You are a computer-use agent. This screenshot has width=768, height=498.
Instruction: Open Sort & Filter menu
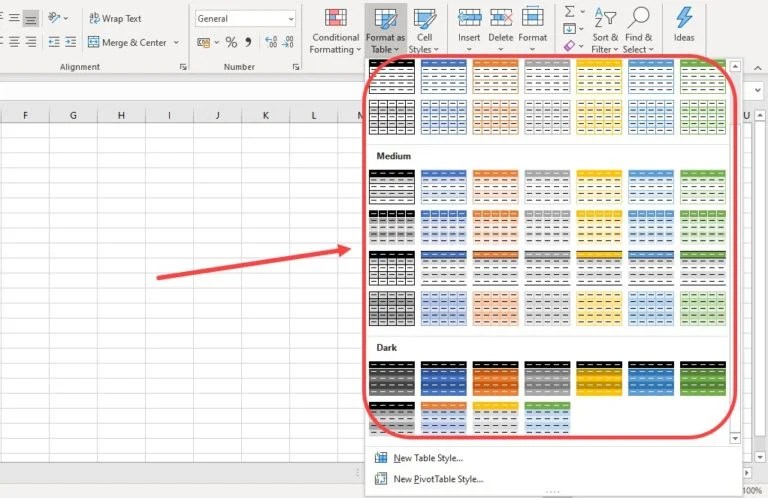point(605,29)
